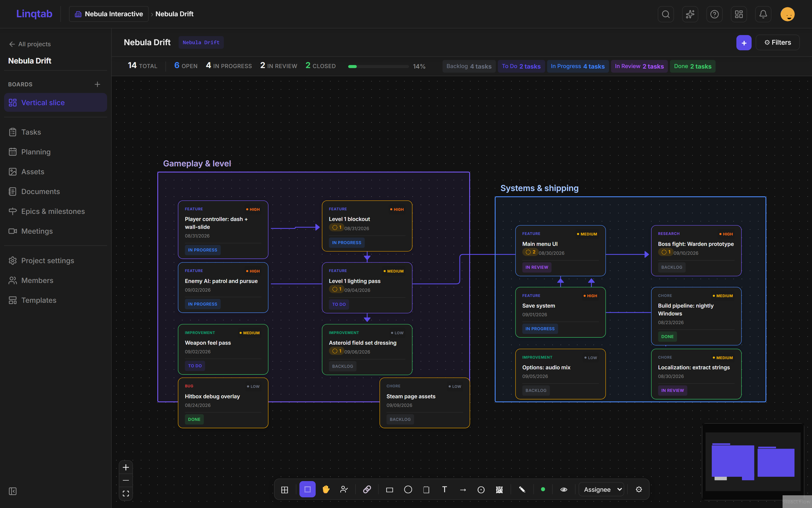Activate the marquee selection tool
Screen dimensions: 812x508
[307, 489]
